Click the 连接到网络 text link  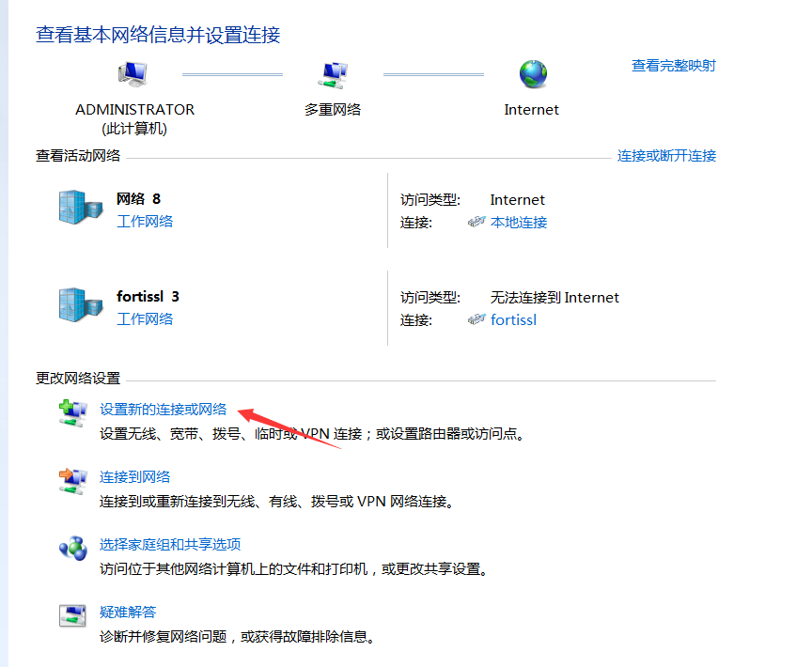point(135,477)
